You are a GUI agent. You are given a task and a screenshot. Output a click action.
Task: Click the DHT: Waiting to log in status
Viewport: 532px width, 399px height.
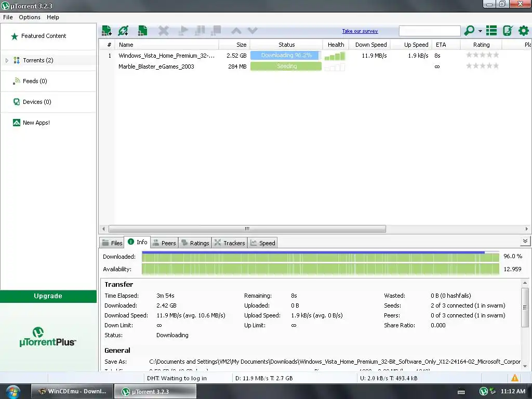click(177, 378)
